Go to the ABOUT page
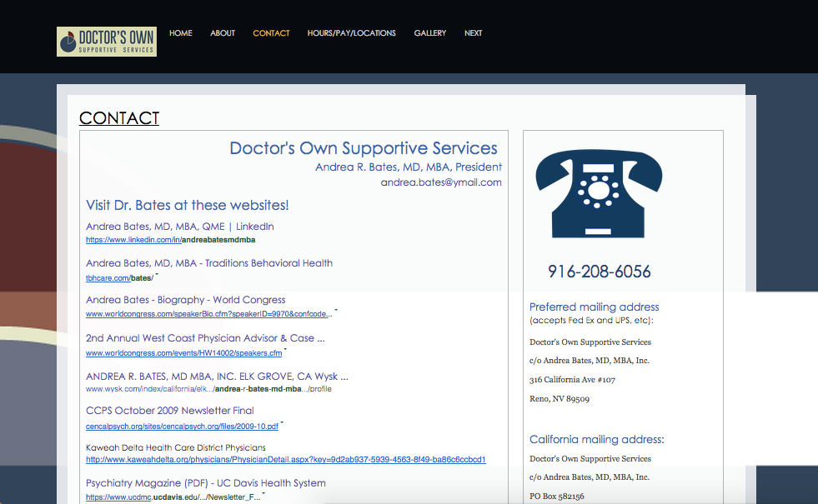The width and height of the screenshot is (818, 504). tap(223, 32)
